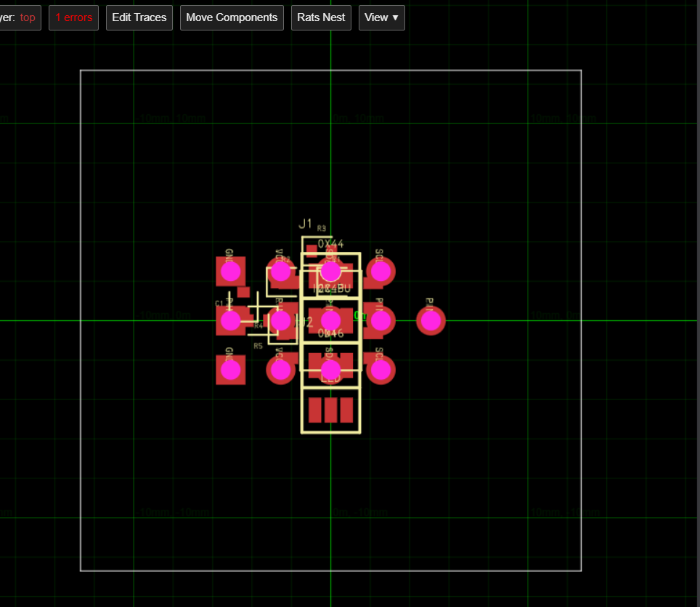Enable Edit Traces mode
Viewport: 700px width, 607px height.
point(139,18)
